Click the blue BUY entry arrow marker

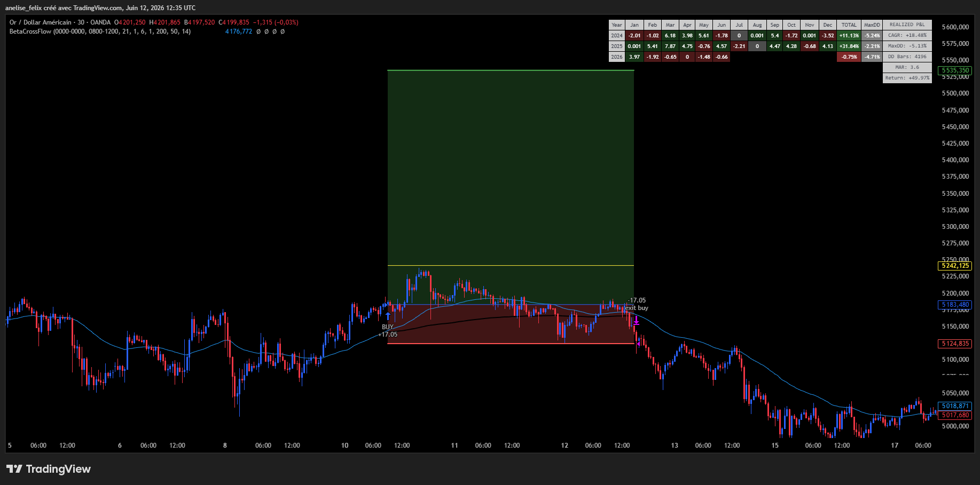[388, 316]
